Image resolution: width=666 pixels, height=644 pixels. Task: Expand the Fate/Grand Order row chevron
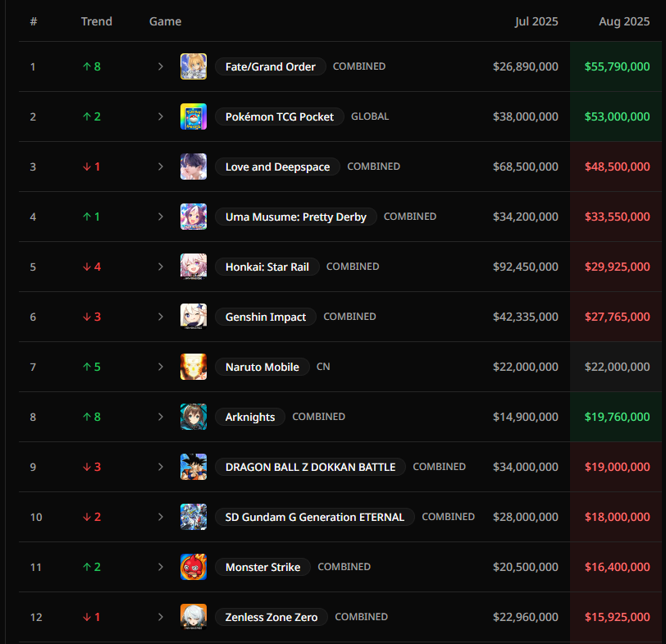click(161, 66)
